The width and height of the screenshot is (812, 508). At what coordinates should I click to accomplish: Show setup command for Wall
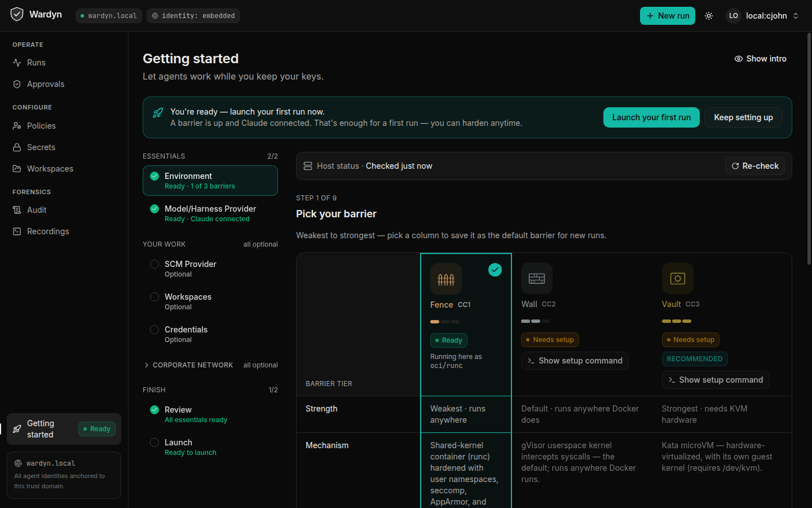pyautogui.click(x=575, y=361)
